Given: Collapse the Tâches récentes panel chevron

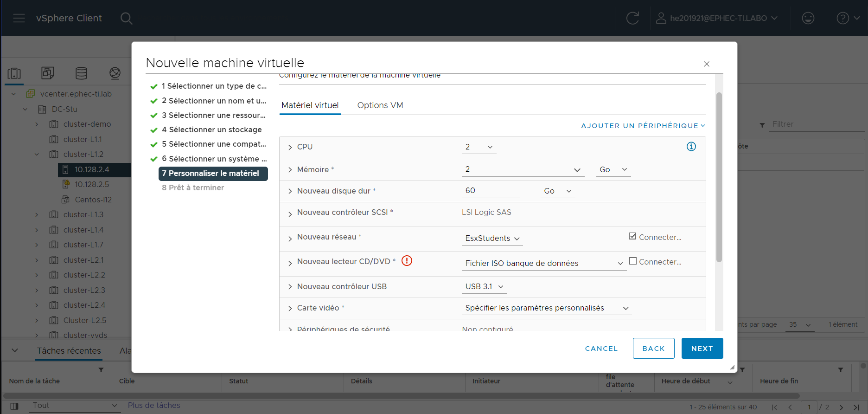Looking at the screenshot, I should click(x=15, y=350).
